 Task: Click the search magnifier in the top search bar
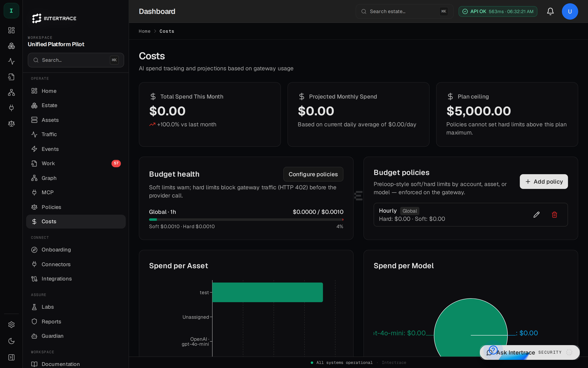tap(364, 11)
